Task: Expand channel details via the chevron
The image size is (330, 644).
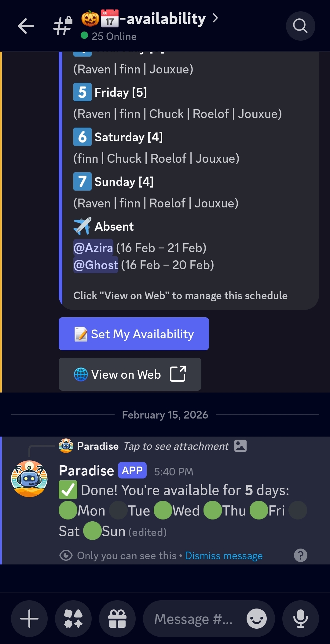Action: click(x=215, y=18)
